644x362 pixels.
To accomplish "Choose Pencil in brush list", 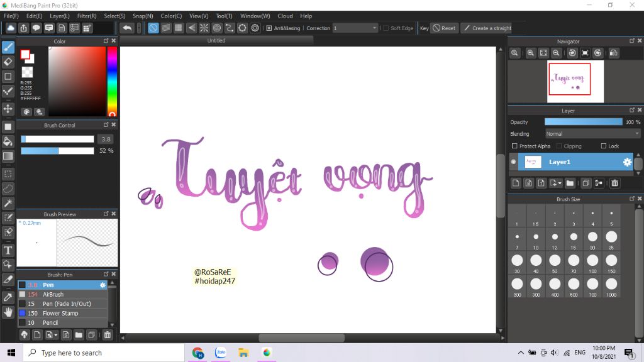I will pos(62,322).
